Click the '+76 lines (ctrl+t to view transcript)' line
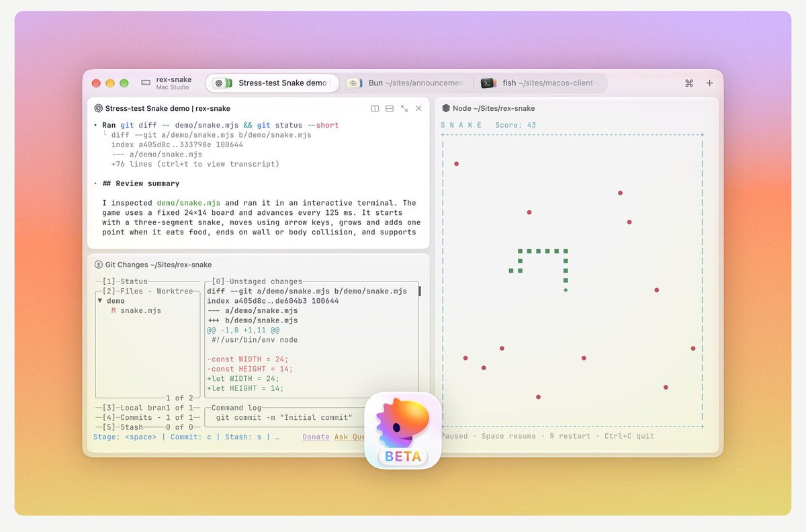 pyautogui.click(x=195, y=164)
